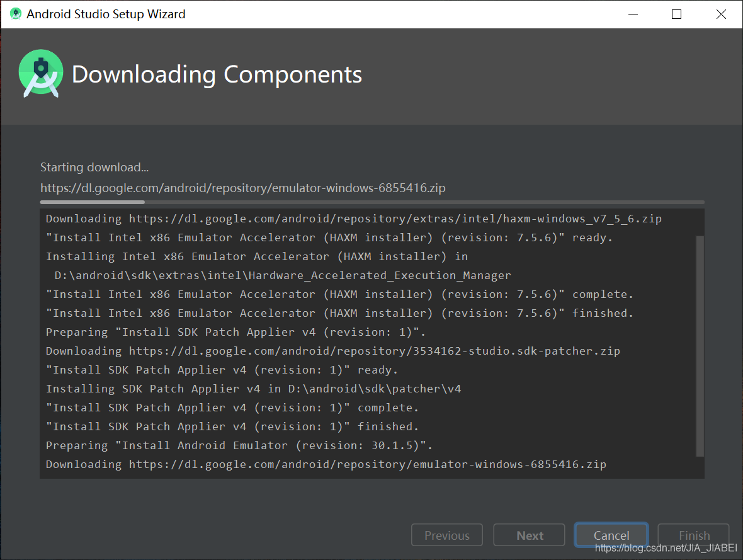
Task: Click the SDK Patch Applier v4 'complete.' line
Action: coord(232,408)
